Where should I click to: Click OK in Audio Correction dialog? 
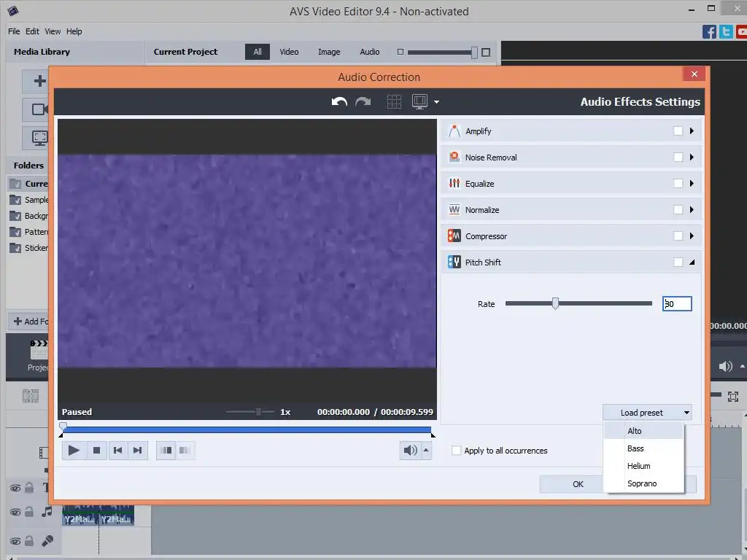(x=572, y=484)
